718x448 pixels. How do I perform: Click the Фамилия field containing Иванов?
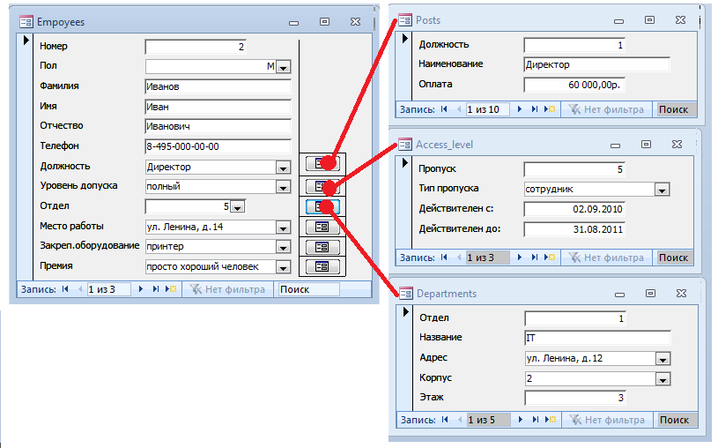click(218, 87)
